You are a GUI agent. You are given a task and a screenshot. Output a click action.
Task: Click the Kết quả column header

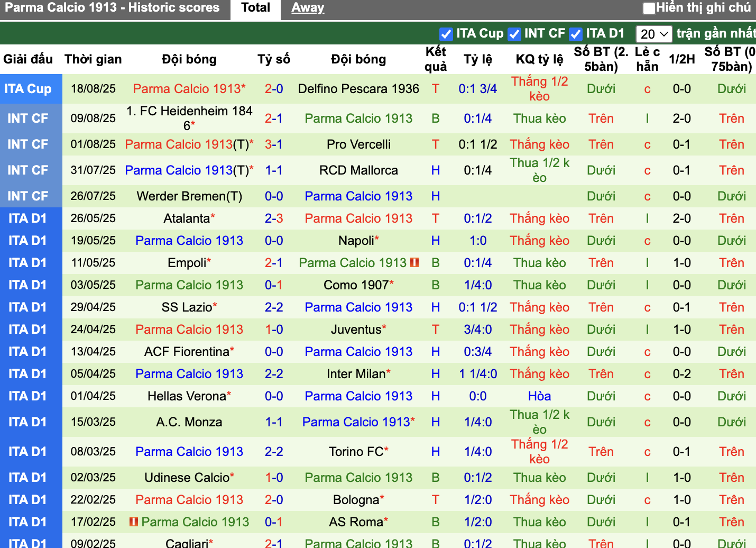436,59
